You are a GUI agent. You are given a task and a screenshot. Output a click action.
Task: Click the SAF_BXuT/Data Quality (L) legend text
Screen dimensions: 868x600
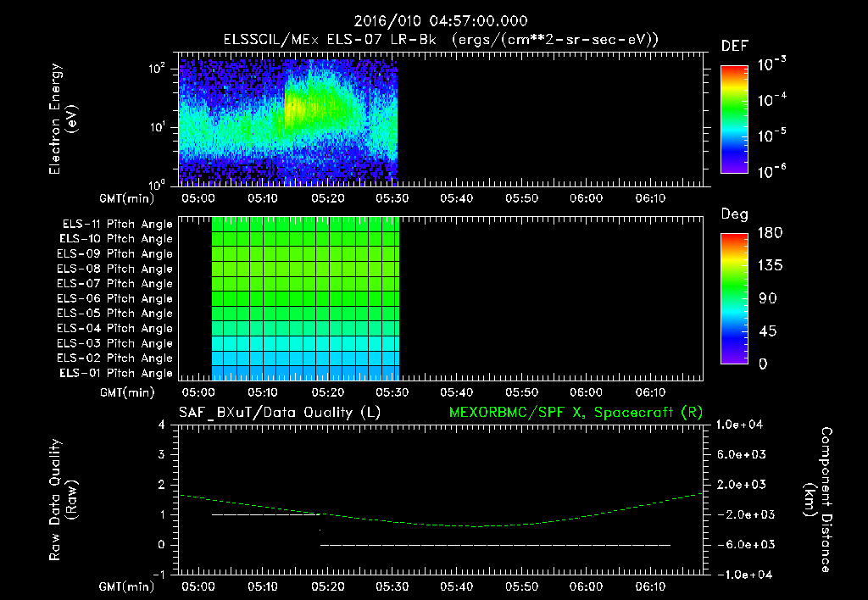[280, 413]
